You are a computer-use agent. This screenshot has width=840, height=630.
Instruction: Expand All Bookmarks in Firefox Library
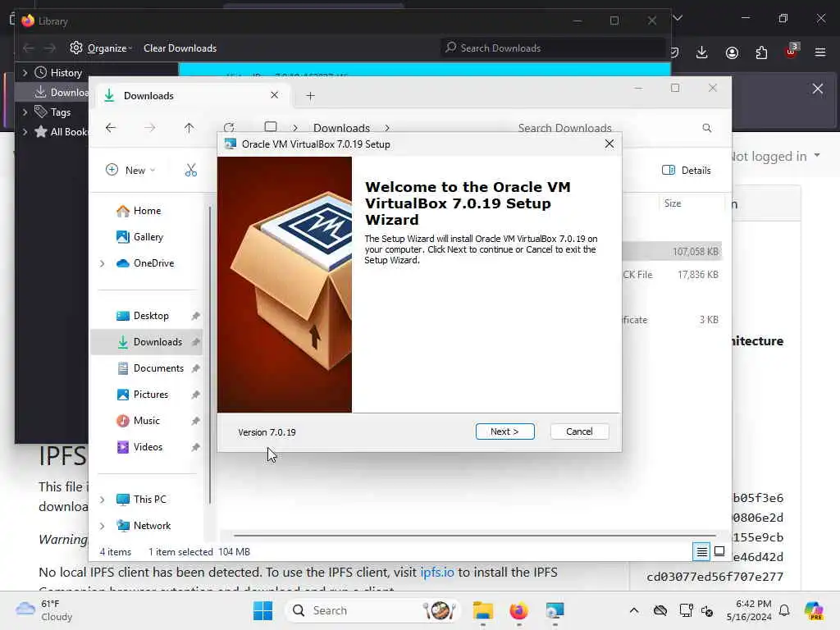(x=25, y=132)
